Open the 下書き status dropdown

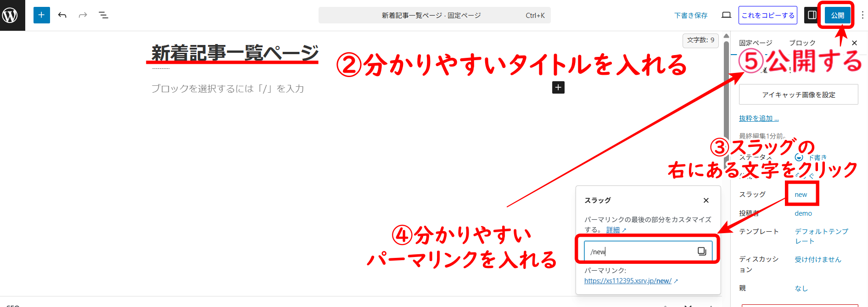click(x=816, y=157)
